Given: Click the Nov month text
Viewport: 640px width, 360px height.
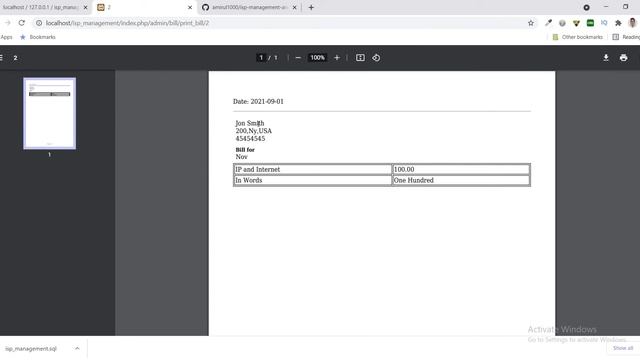Looking at the screenshot, I should (242, 157).
